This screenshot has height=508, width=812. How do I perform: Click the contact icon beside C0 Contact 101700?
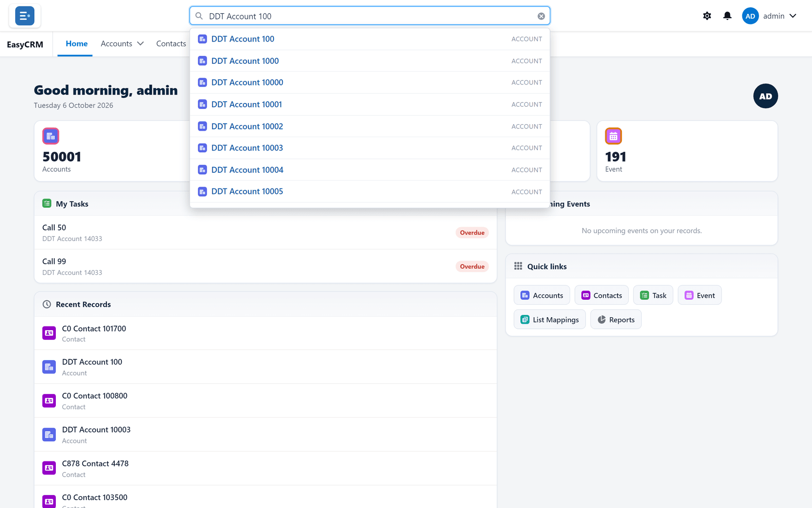49,333
